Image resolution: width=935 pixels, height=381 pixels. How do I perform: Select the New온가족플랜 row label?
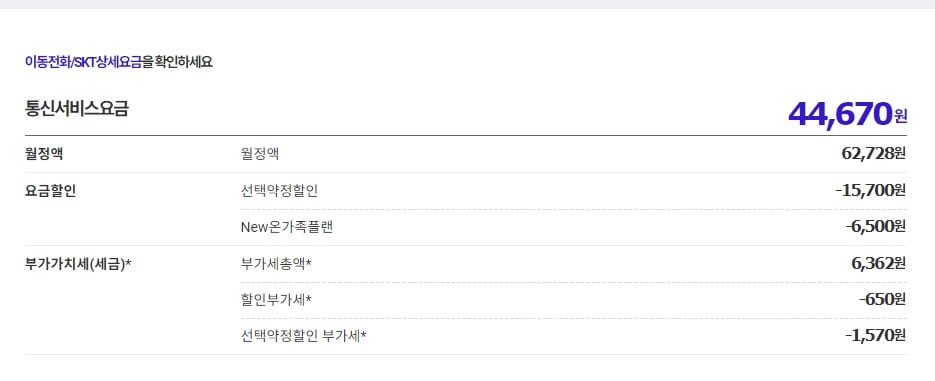tap(286, 227)
